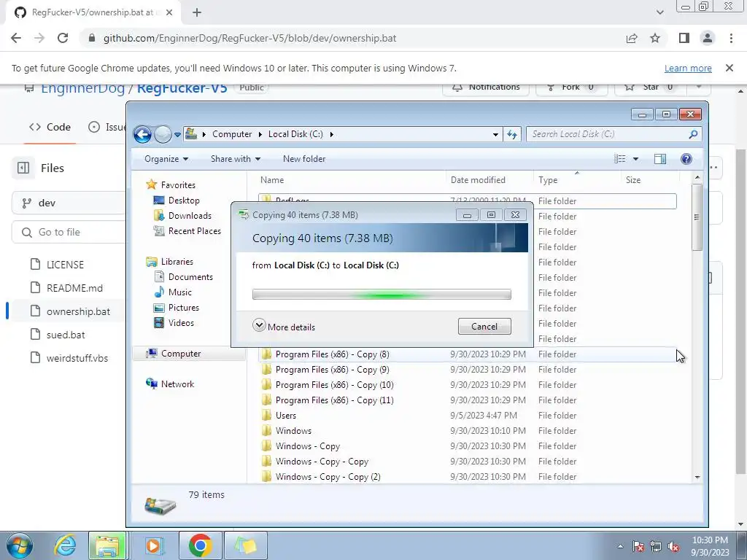Follow the Learn more link
The image size is (747, 560).
point(688,68)
